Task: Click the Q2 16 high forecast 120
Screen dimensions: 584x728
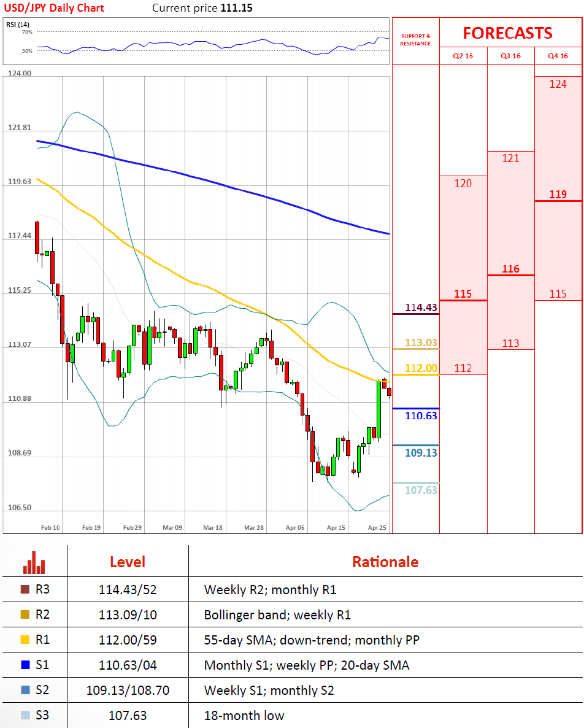Action: coord(463,184)
